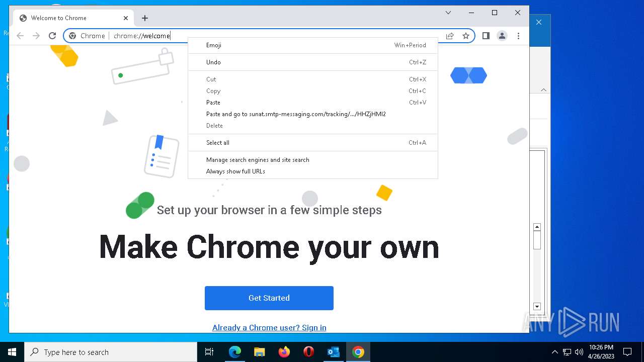Launch Opera from the taskbar

pyautogui.click(x=309, y=352)
